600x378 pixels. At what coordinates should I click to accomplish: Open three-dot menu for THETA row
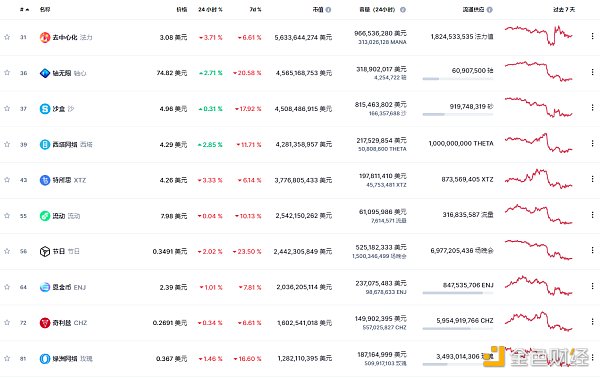point(592,143)
